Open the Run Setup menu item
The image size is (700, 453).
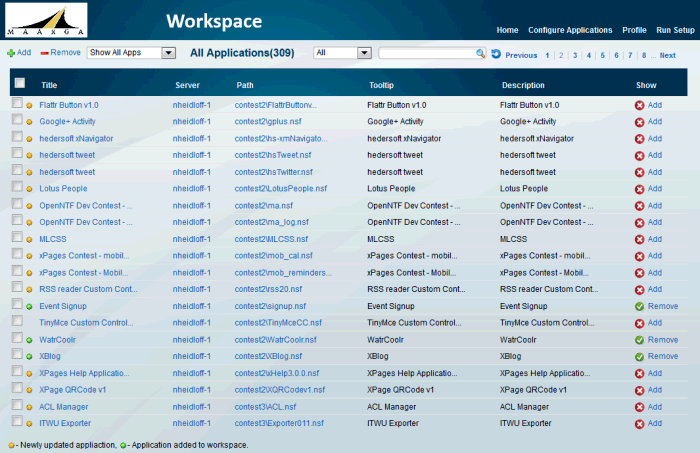click(675, 30)
